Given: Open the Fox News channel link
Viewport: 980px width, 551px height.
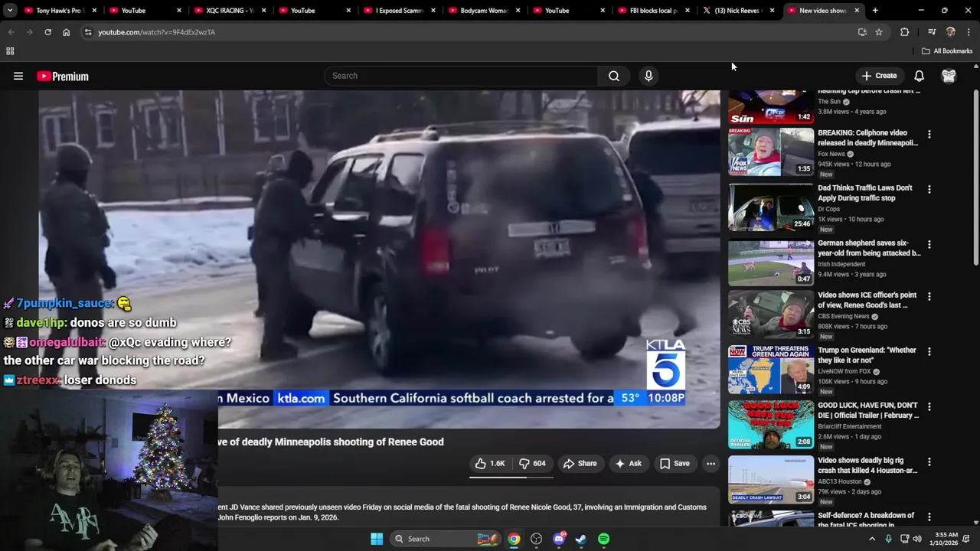Looking at the screenshot, I should 831,154.
